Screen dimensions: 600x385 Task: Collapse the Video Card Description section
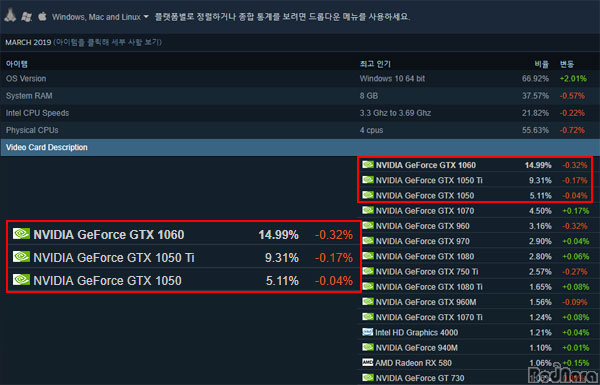click(x=300, y=147)
